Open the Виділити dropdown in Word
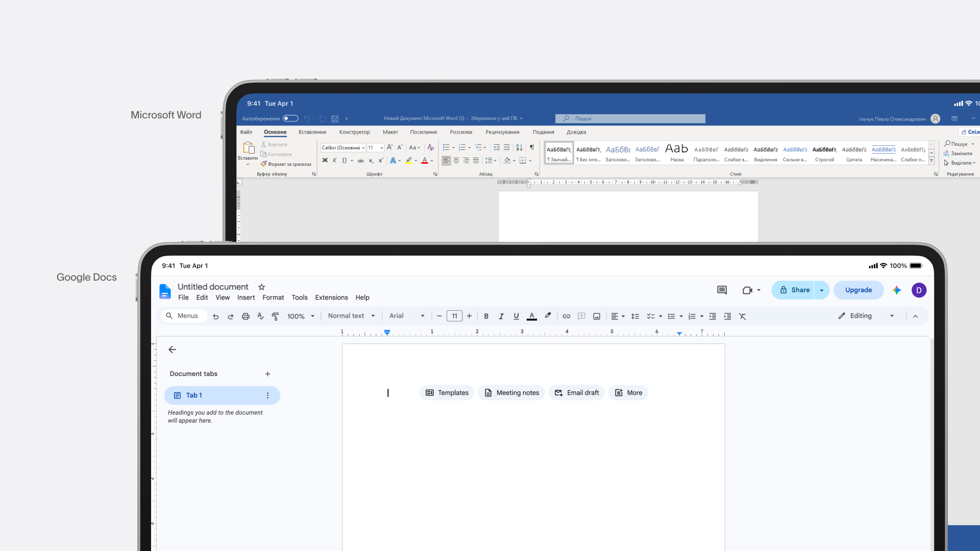Image resolution: width=980 pixels, height=551 pixels. coord(960,163)
